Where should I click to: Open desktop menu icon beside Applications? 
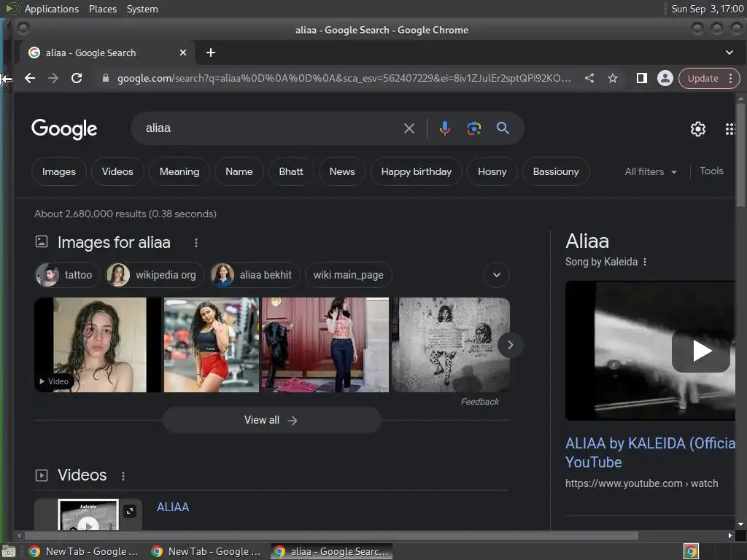[12, 9]
